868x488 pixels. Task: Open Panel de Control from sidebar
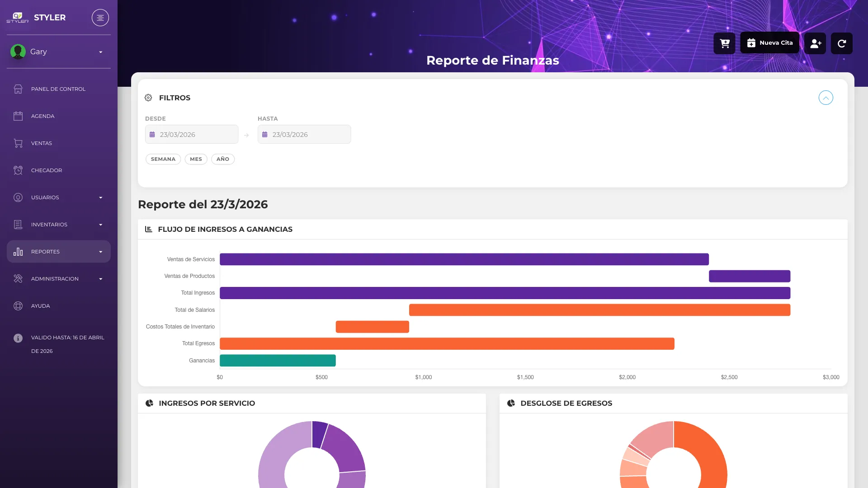pyautogui.click(x=59, y=89)
